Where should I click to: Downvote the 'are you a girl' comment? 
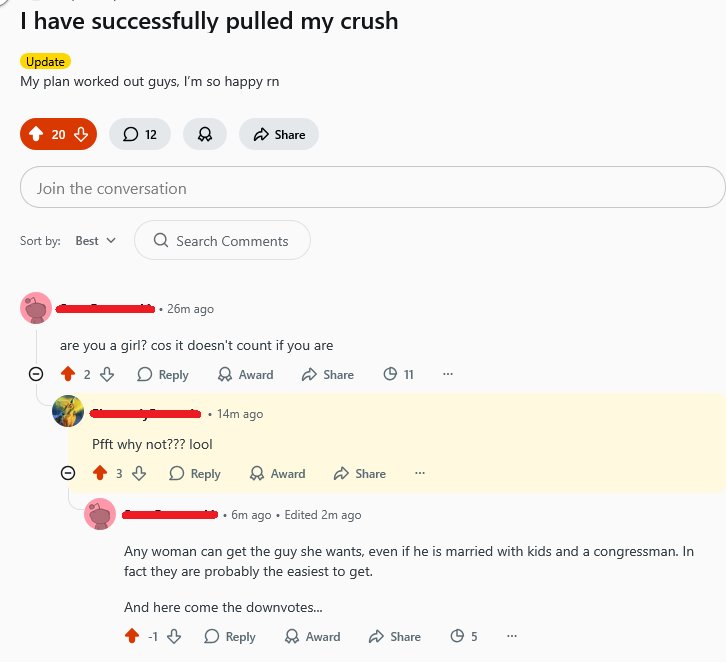pyautogui.click(x=107, y=374)
